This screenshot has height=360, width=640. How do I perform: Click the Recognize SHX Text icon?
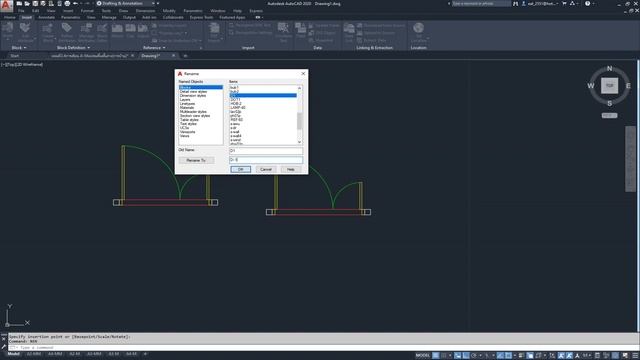tap(231, 25)
